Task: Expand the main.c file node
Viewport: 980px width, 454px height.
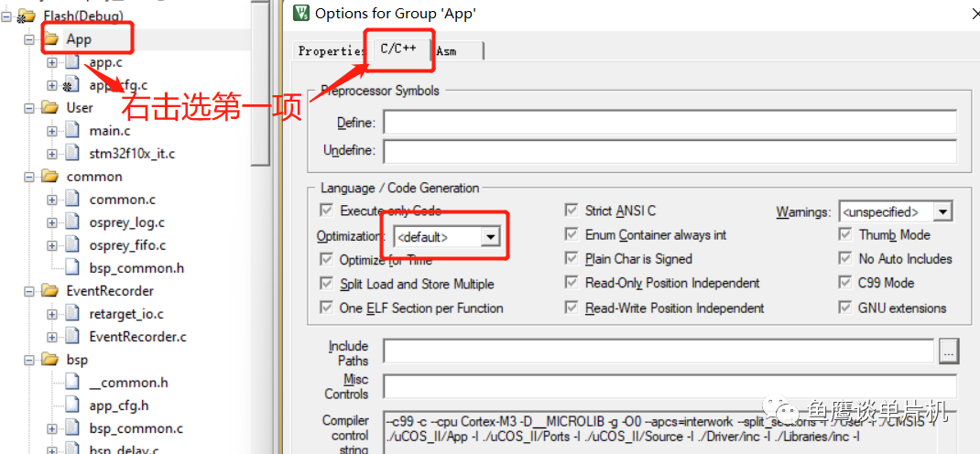Action: point(52,131)
